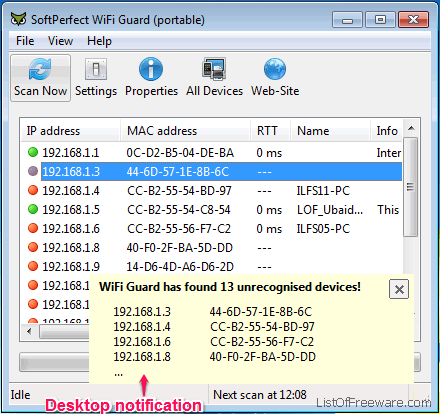Maximize the WiFi Guard window
This screenshot has height=414, width=440.
tap(380, 20)
